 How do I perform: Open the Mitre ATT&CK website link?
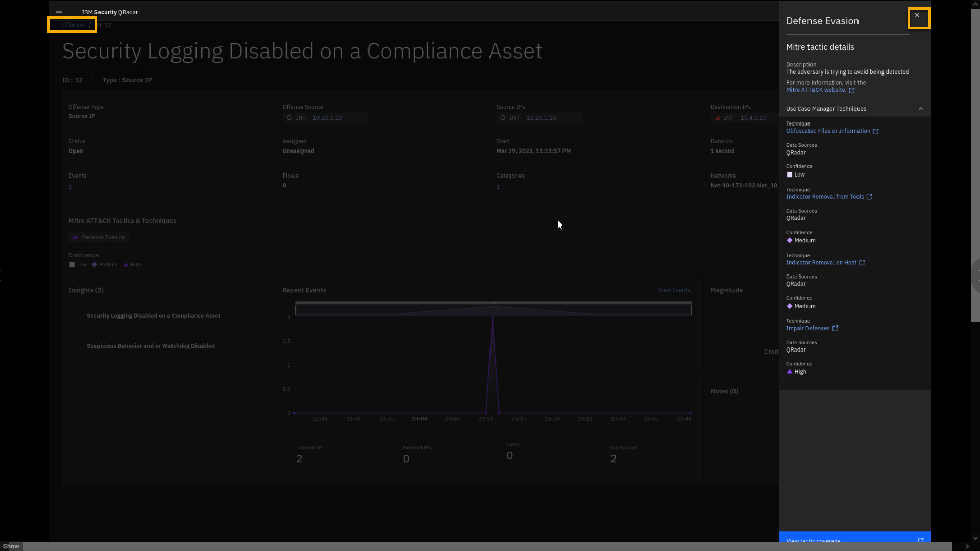(816, 90)
